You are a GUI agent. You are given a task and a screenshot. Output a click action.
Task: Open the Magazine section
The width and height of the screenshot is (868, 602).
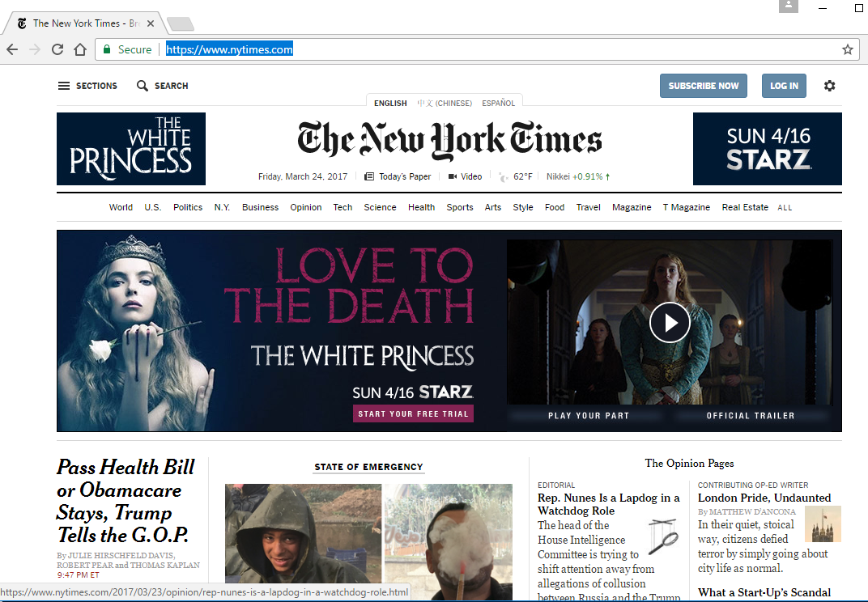click(x=632, y=207)
